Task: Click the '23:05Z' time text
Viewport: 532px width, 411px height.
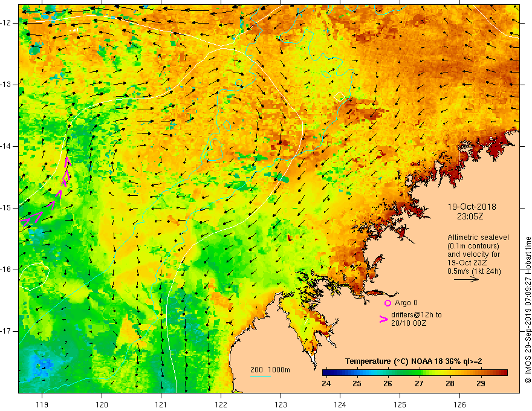Action: tap(470, 216)
